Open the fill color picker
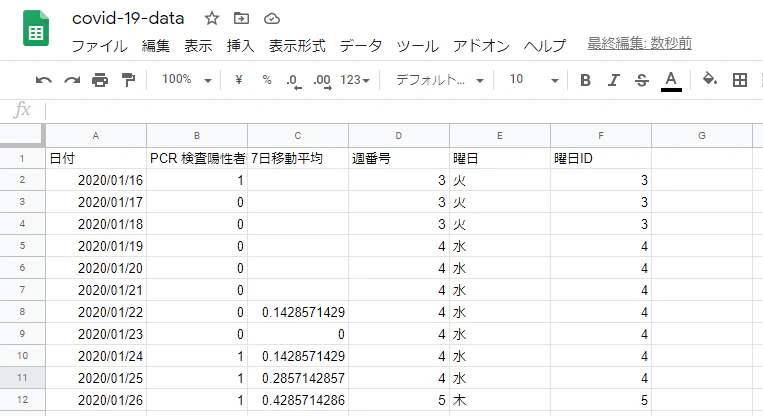The image size is (763, 416). click(x=710, y=79)
